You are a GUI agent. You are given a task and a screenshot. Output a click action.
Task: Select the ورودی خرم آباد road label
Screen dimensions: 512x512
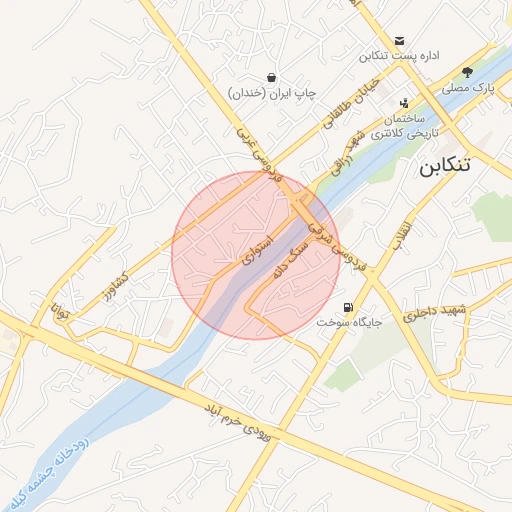click(x=238, y=423)
